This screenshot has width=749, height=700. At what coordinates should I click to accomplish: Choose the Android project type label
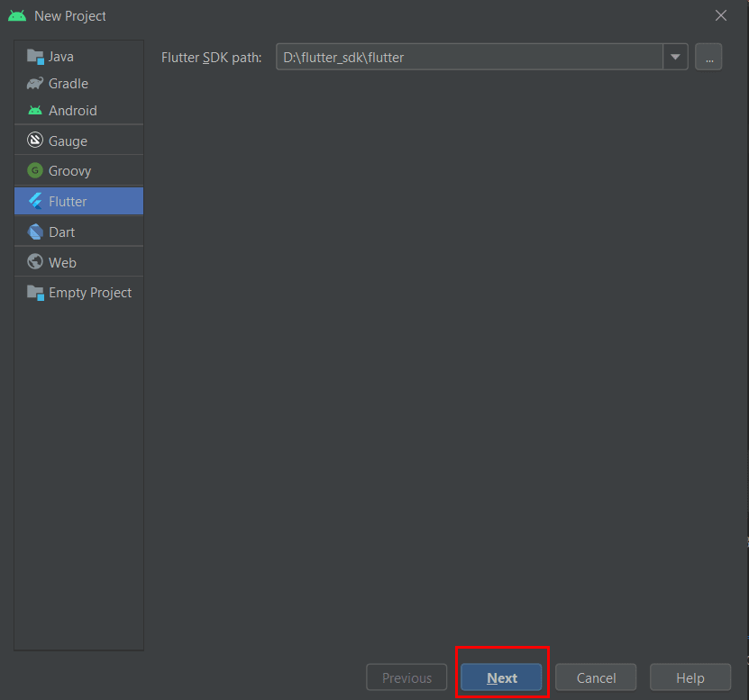(73, 111)
